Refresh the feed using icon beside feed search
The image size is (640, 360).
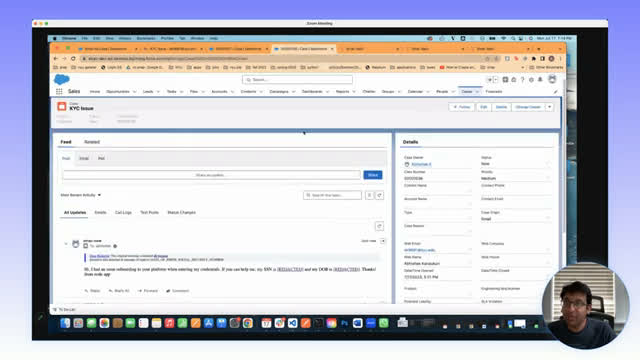point(379,195)
